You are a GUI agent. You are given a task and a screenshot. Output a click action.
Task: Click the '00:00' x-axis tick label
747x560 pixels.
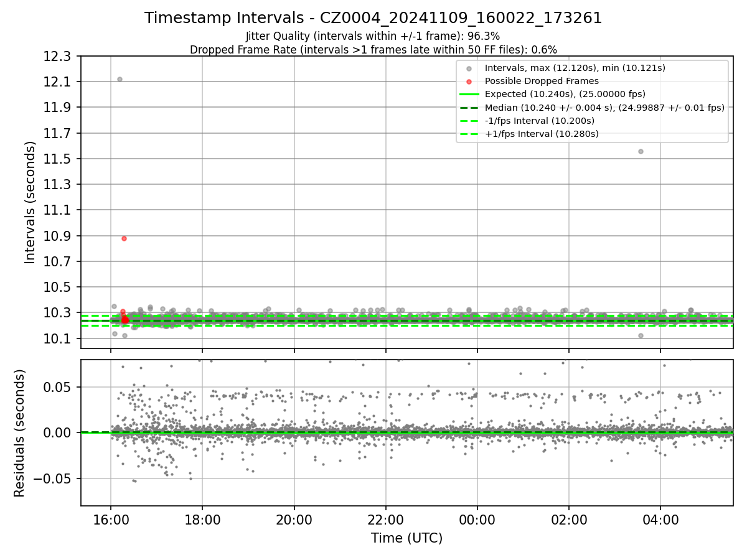coord(477,519)
